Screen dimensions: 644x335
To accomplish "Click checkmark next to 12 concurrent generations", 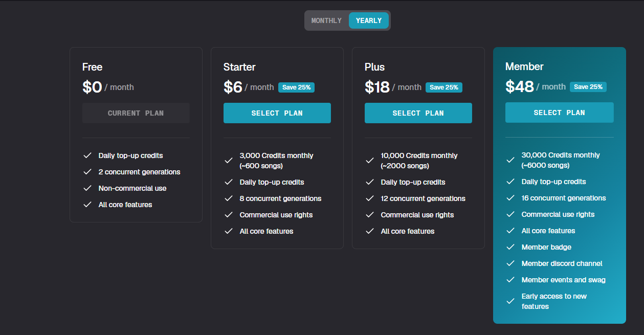I will [370, 198].
